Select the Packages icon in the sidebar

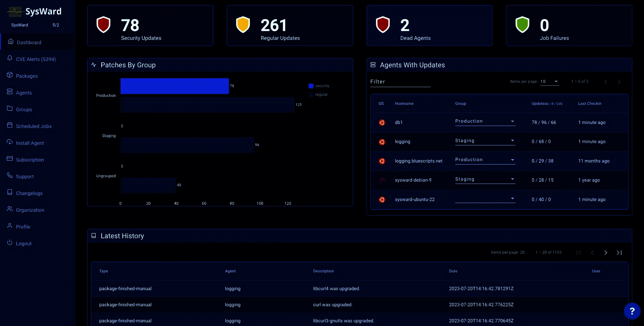(10, 75)
